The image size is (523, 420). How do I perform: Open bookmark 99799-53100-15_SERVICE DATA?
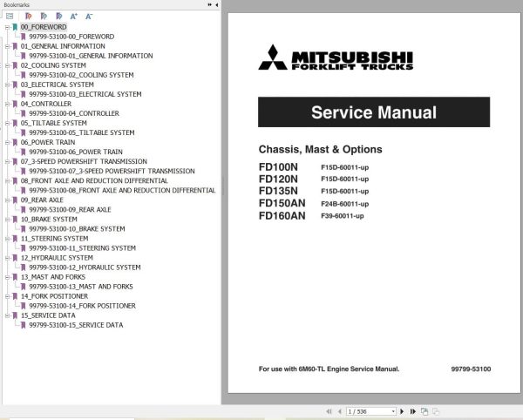pos(76,325)
